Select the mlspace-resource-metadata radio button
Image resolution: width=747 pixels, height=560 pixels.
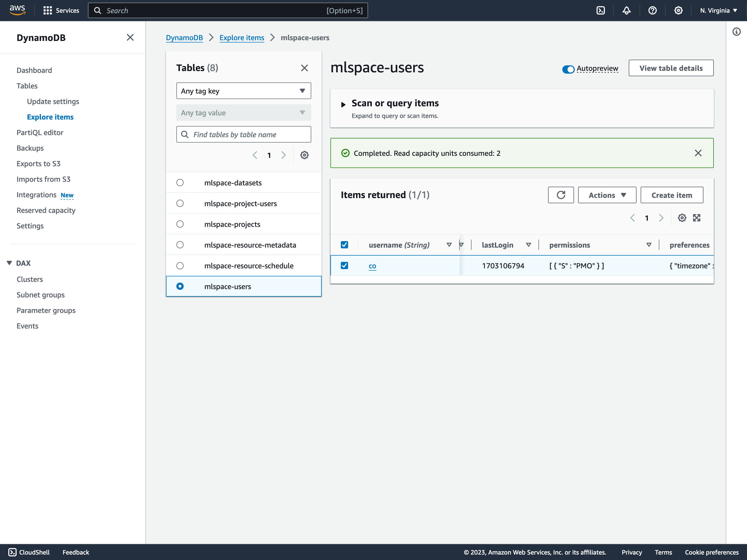click(180, 245)
